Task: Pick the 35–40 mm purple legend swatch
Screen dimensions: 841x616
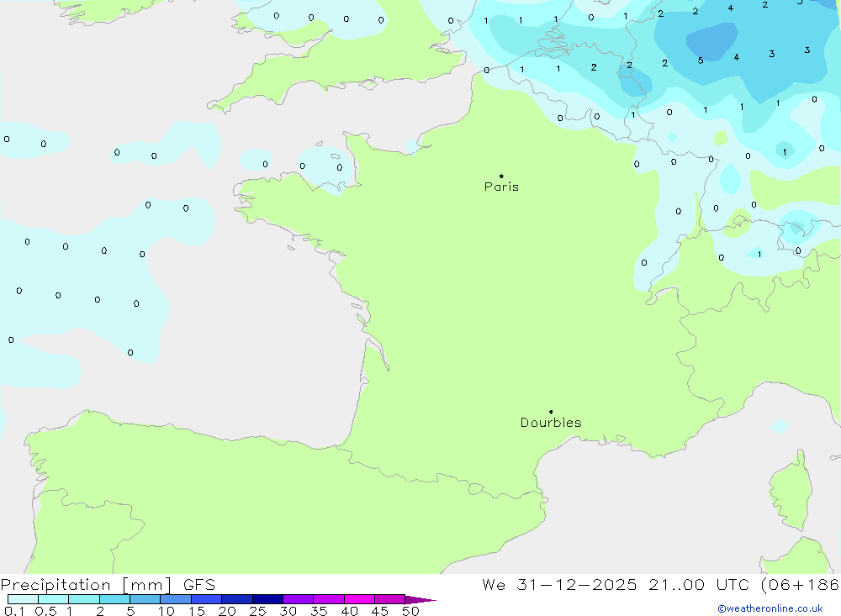Action: click(328, 599)
